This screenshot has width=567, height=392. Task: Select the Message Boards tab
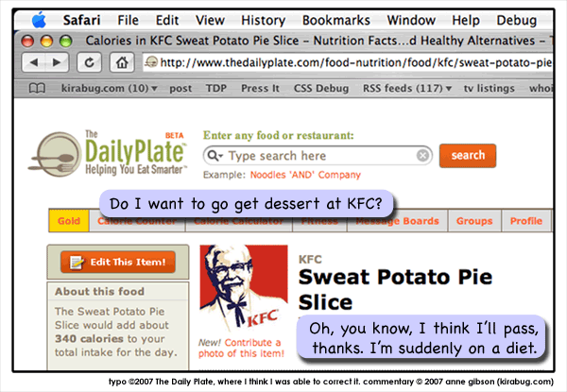398,221
